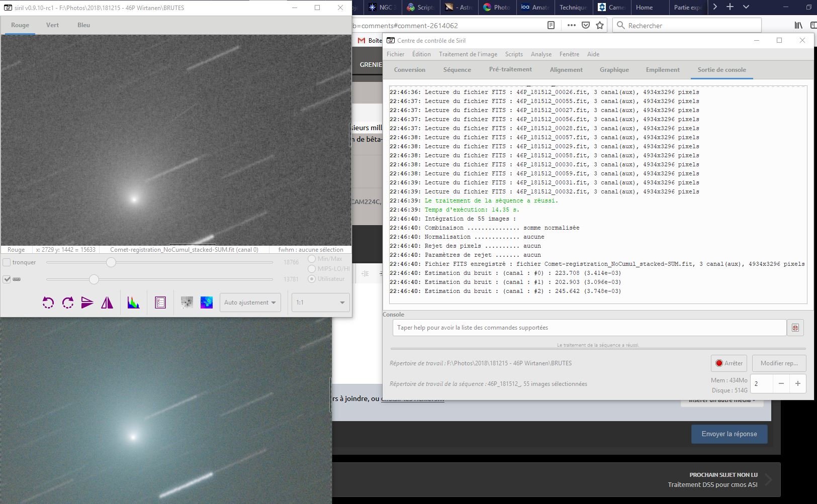Screen dimensions: 817x504
Task: Bookmark this page with the star icon
Action: (600, 25)
